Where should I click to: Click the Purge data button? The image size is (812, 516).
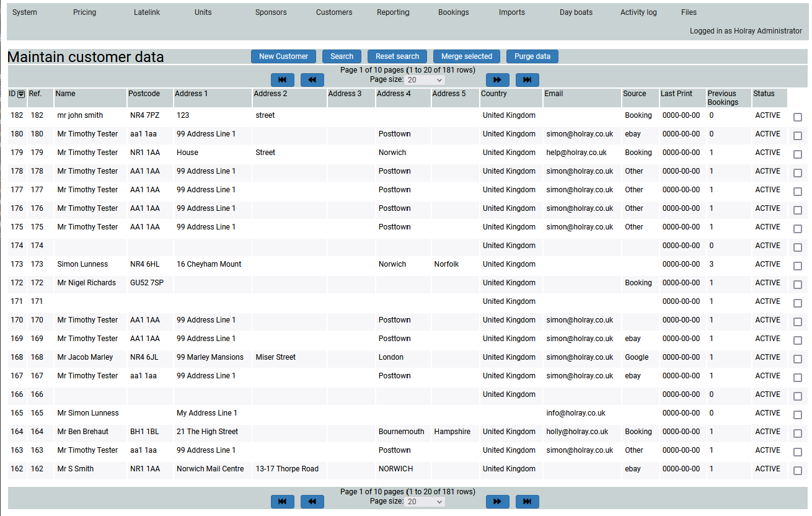tap(532, 56)
